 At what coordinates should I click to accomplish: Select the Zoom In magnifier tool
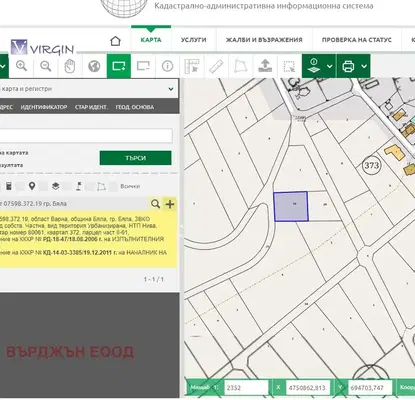[21, 66]
